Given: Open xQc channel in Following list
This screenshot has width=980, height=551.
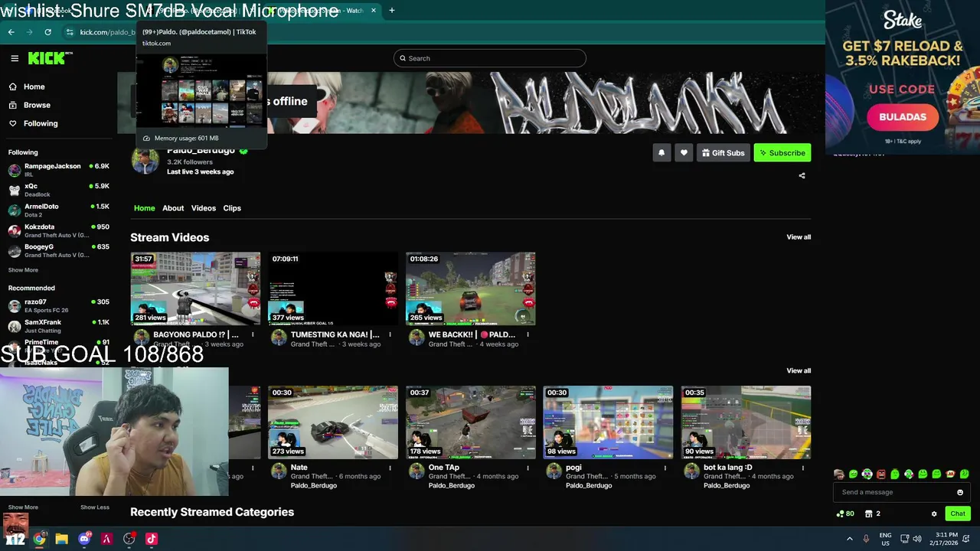Looking at the screenshot, I should pyautogui.click(x=59, y=190).
